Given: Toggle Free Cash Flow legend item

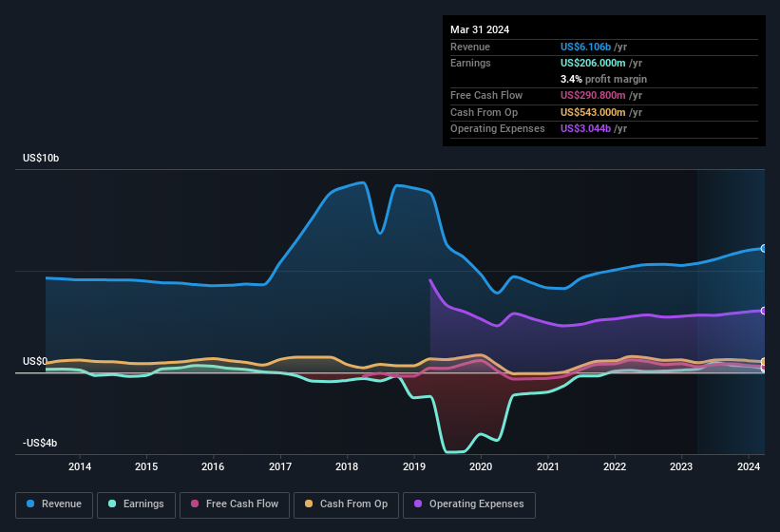Looking at the screenshot, I should (x=235, y=504).
